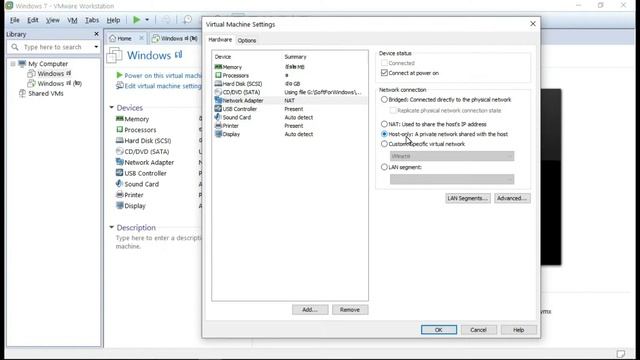
Task: Select the USB Controller icon in the settings list
Action: (x=218, y=109)
